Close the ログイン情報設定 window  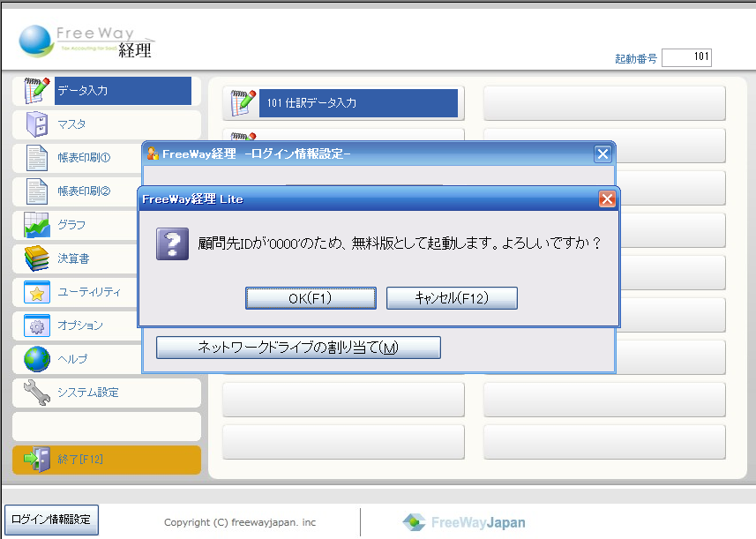click(x=603, y=154)
